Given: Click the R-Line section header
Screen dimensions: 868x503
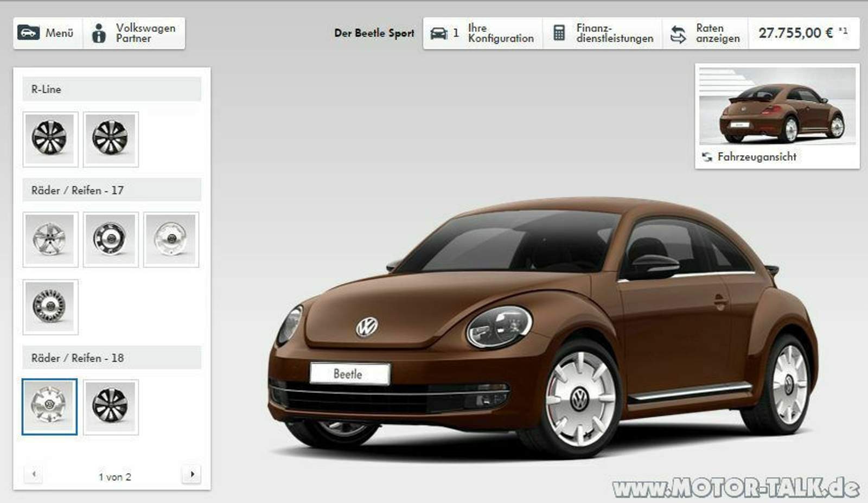Looking at the screenshot, I should 112,90.
